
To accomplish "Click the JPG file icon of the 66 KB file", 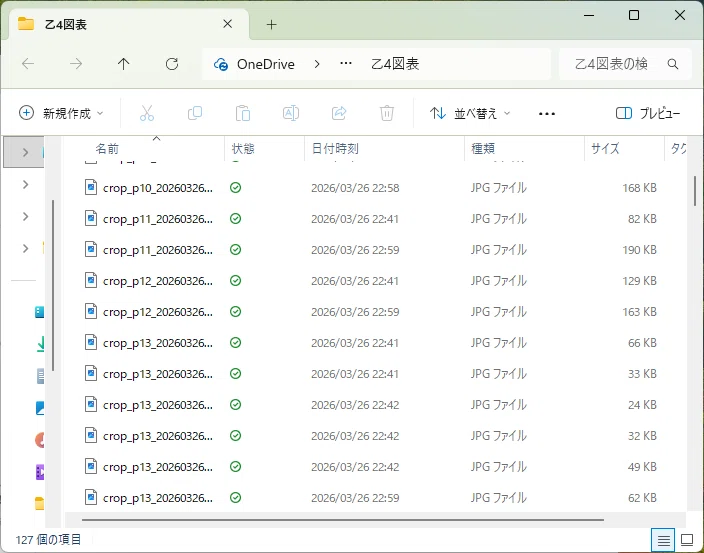I will (91, 342).
